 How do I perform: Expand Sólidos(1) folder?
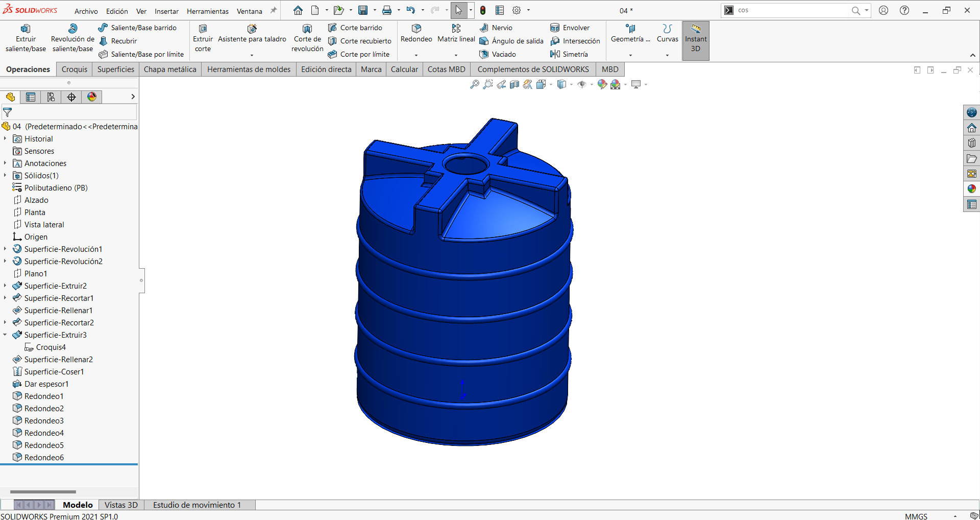5,175
